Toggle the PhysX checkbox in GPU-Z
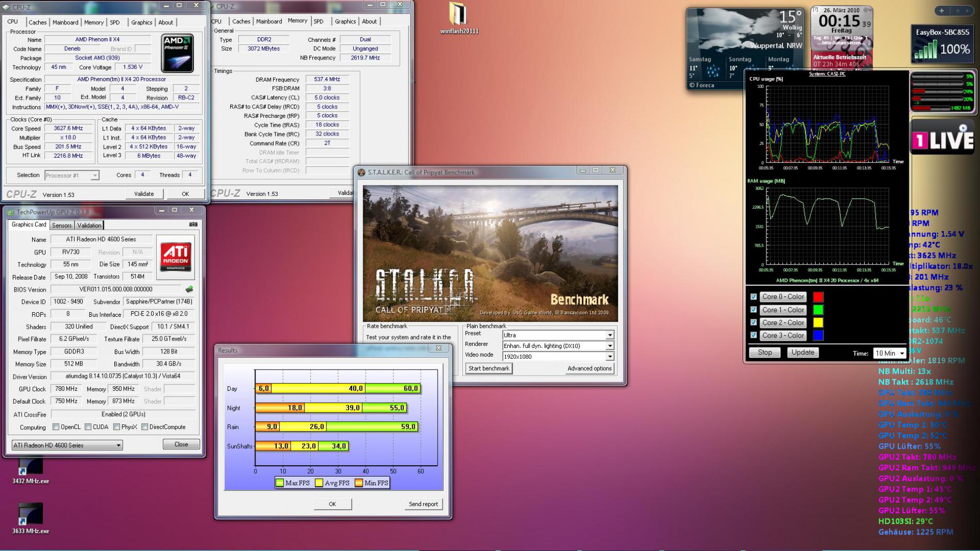Image resolution: width=980 pixels, height=551 pixels. point(117,427)
